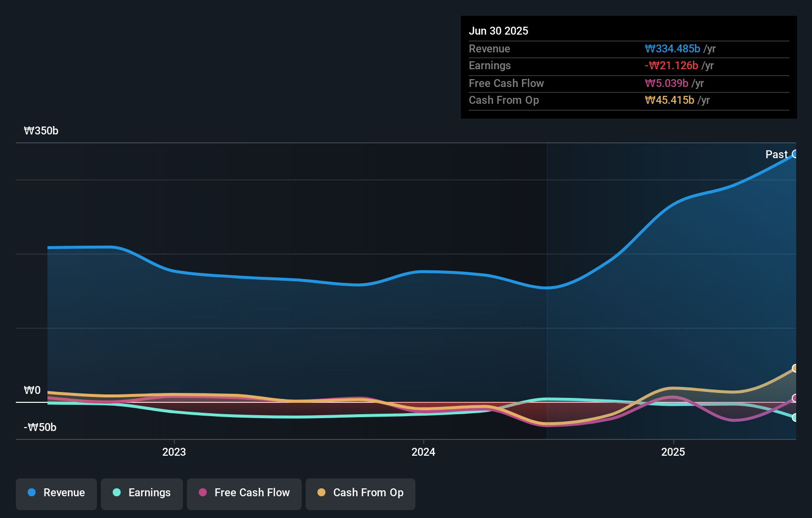Toggle the Revenue series legend button
The width and height of the screenshot is (812, 518).
pyautogui.click(x=56, y=494)
